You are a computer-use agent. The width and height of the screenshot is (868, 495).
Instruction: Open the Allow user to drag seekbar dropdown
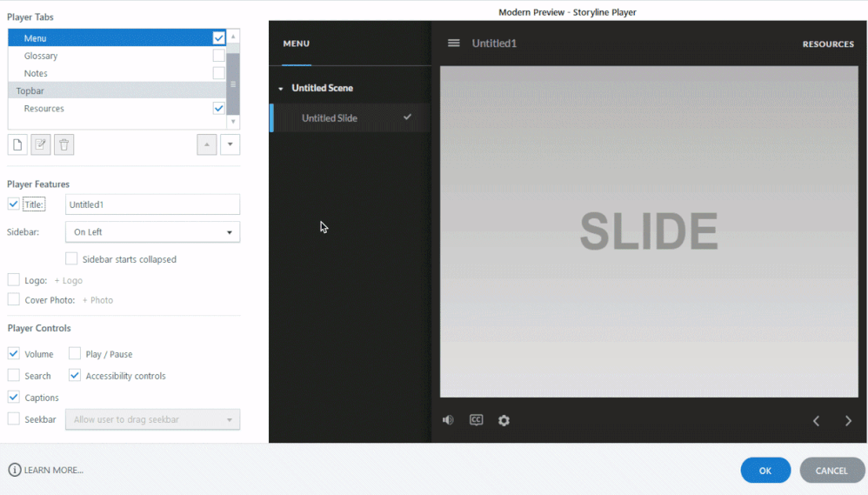tap(153, 419)
